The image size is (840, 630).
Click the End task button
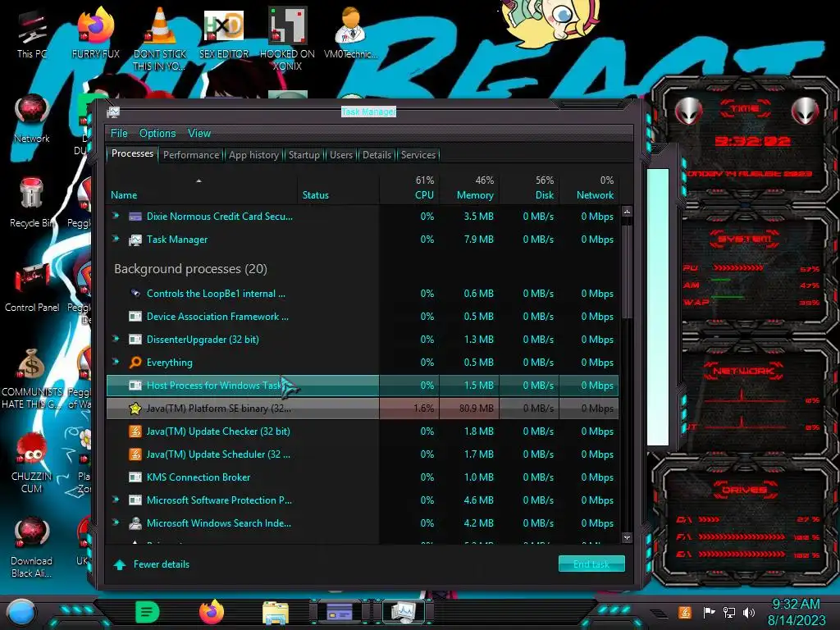[x=591, y=564]
